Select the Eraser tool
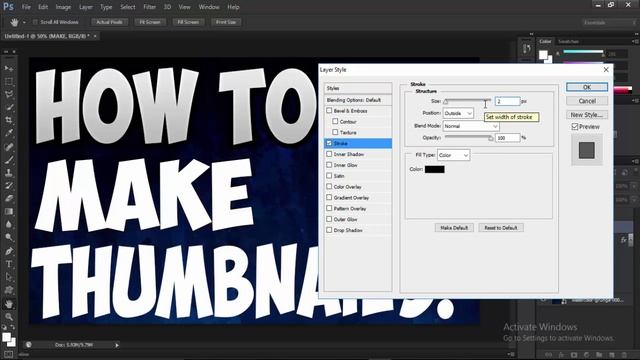640x360 pixels. point(9,199)
